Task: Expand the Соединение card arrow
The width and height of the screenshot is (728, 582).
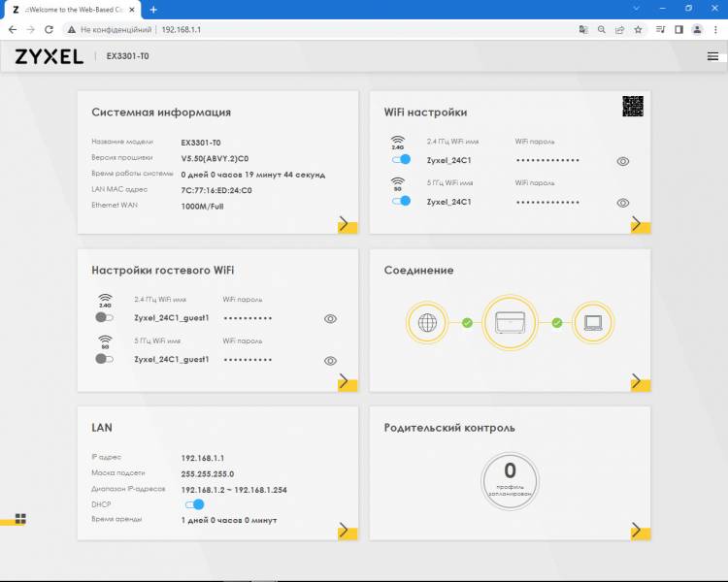Action: point(640,382)
